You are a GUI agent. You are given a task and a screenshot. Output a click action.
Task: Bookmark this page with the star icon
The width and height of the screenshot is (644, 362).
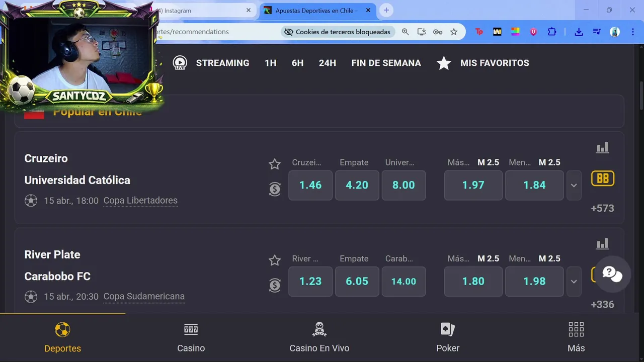[x=454, y=32]
